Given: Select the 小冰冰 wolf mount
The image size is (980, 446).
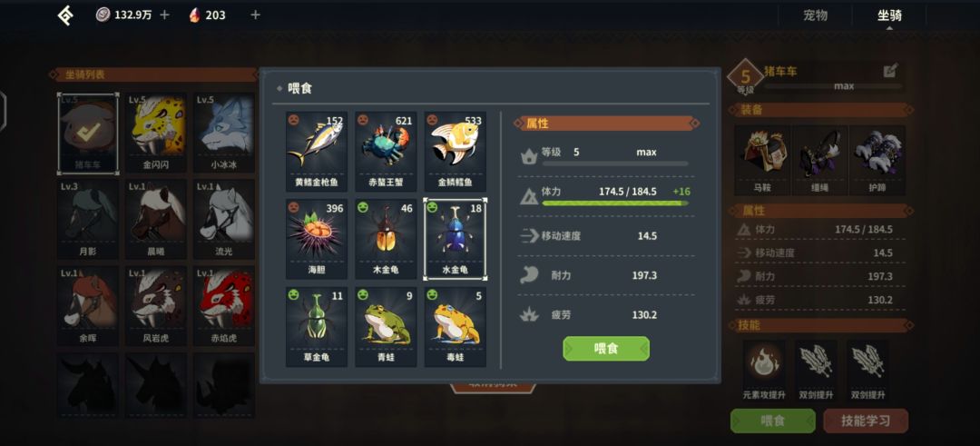Looking at the screenshot, I should click(224, 134).
